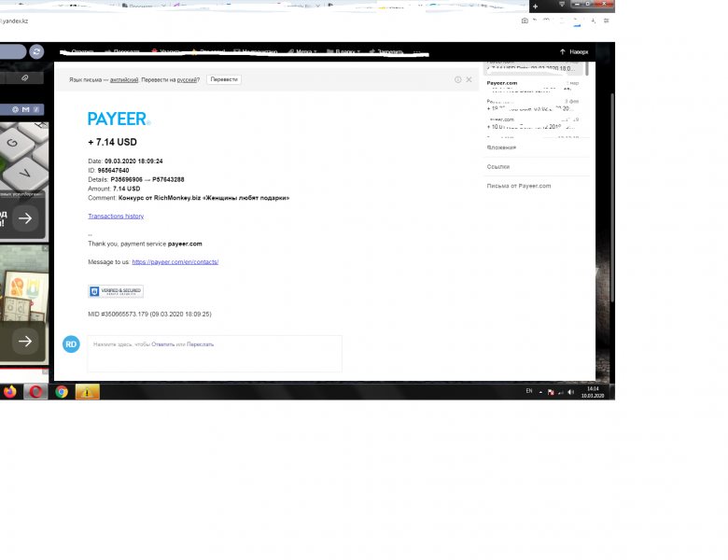Open Chrome from the taskbar

pos(62,392)
